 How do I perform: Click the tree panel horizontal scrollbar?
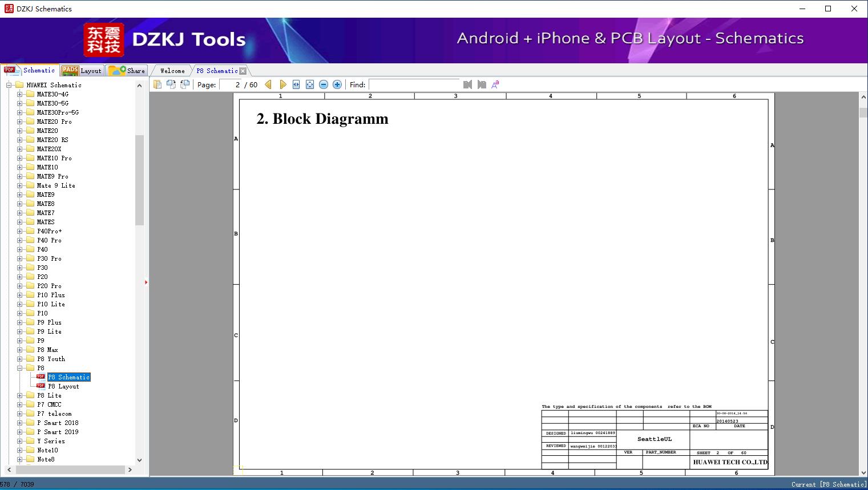[x=69, y=469]
